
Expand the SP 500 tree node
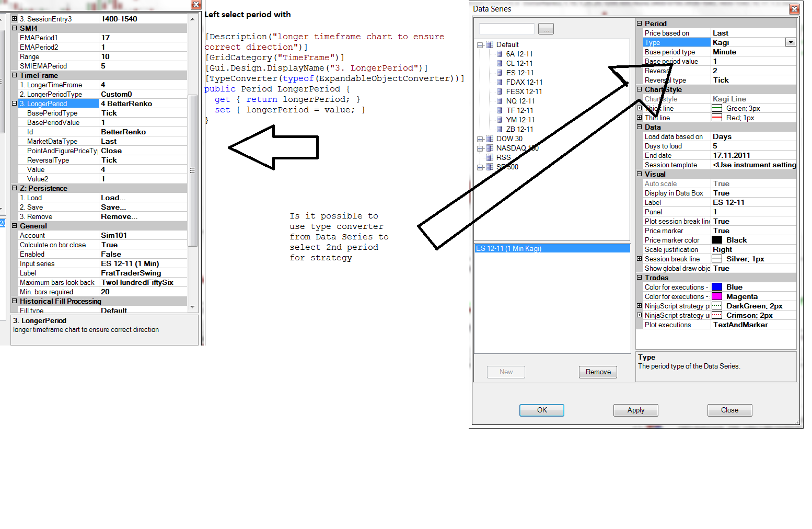[x=480, y=167]
